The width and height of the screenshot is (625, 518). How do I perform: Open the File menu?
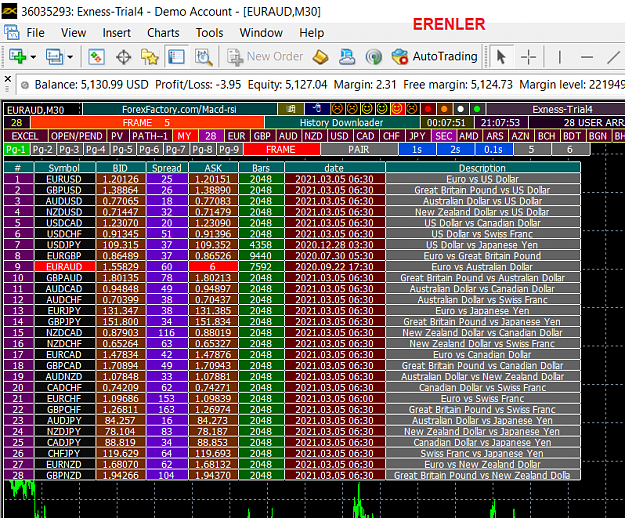pyautogui.click(x=35, y=33)
